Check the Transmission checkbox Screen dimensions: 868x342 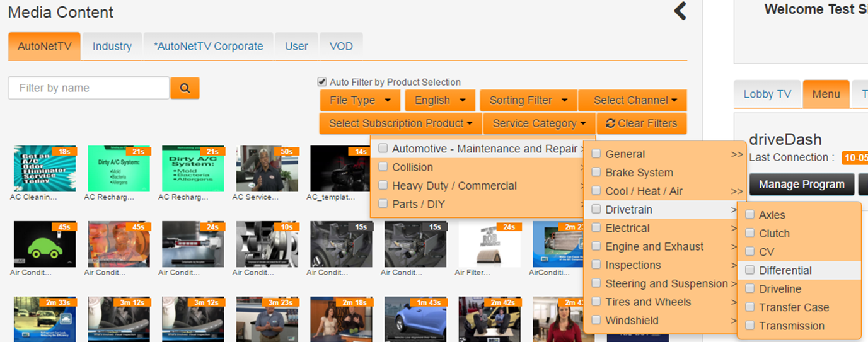coord(749,325)
